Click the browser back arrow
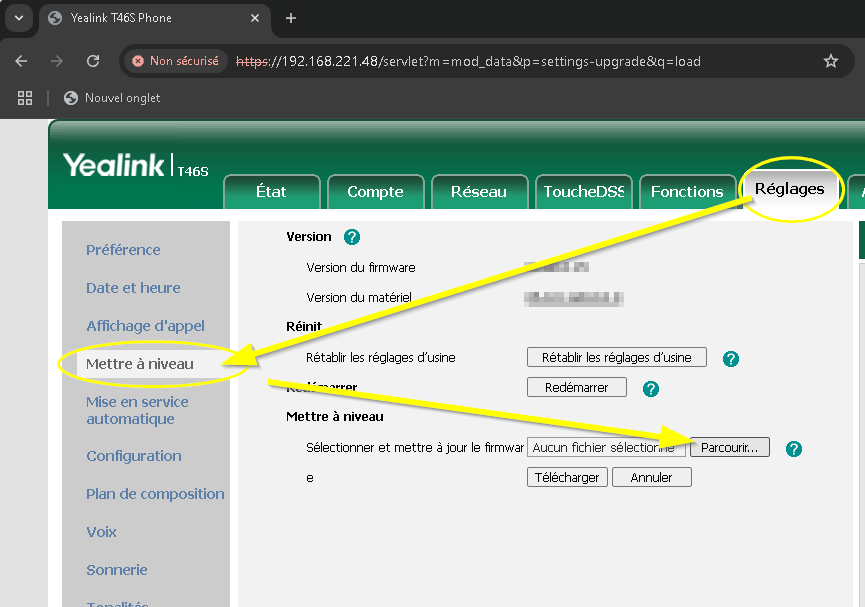Viewport: 865px width, 607px height. 21,61
